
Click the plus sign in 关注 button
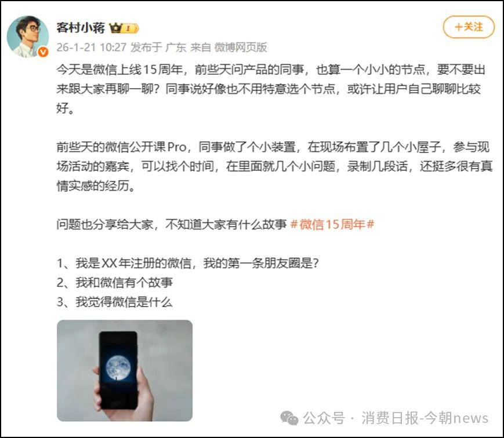pyautogui.click(x=458, y=27)
